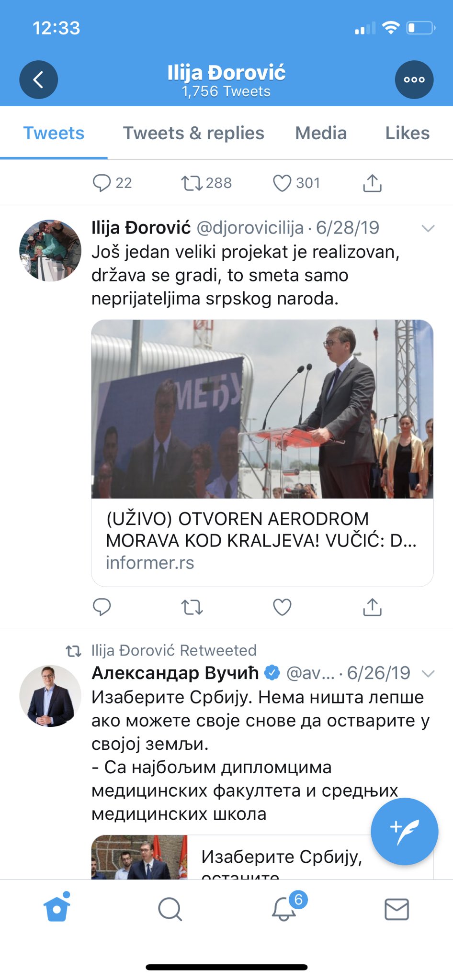Reply to the airport Morava tweet
Viewport: 453px width, 980px height.
coord(102,607)
